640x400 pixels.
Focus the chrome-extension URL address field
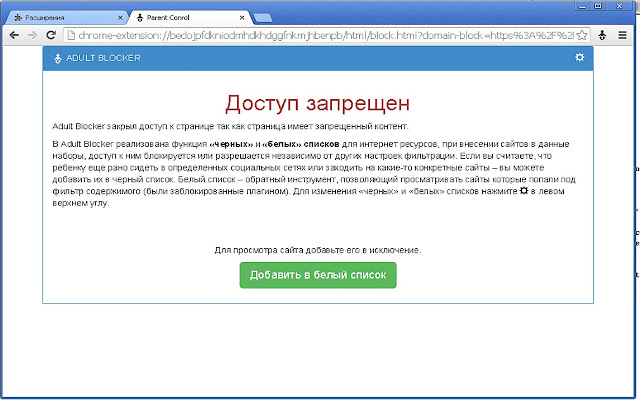click(x=326, y=35)
